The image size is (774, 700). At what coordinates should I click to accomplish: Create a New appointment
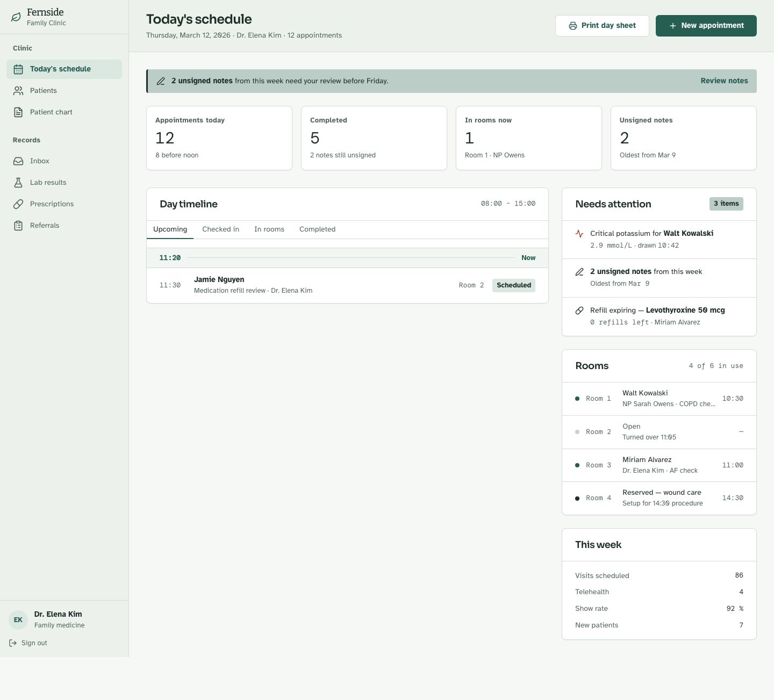click(706, 26)
